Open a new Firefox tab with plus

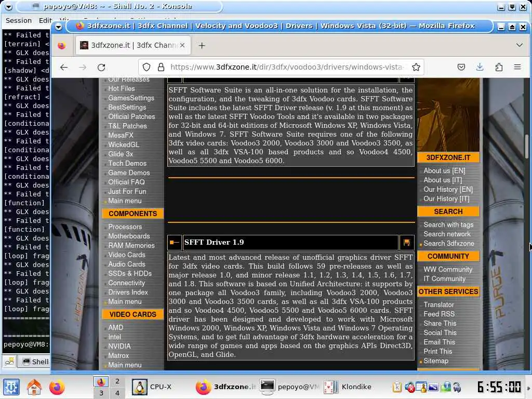click(202, 46)
